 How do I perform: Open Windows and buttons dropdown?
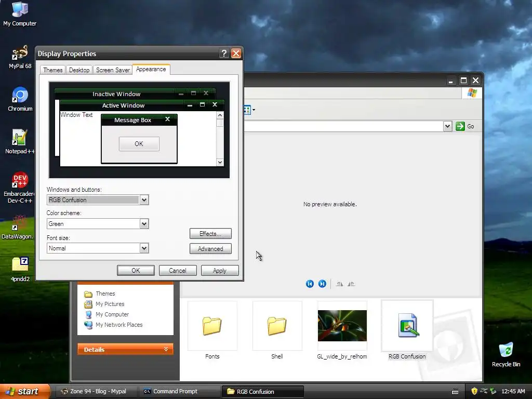144,200
